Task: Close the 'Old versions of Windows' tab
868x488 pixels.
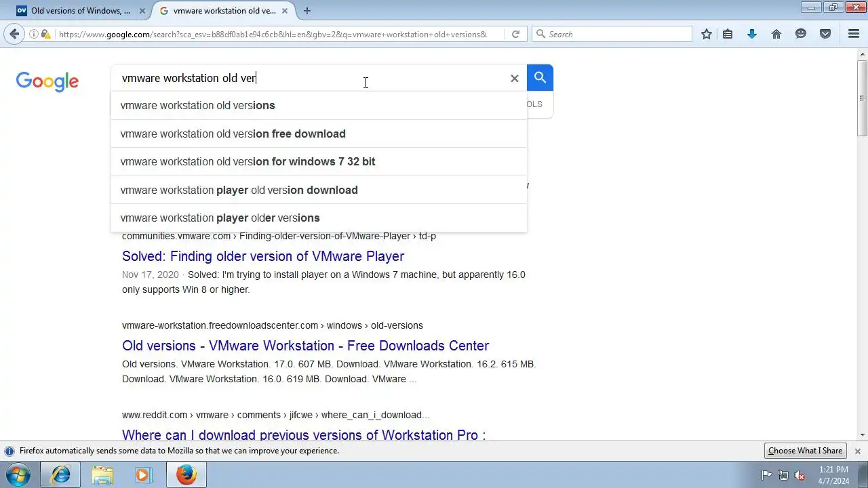Action: pos(142,11)
